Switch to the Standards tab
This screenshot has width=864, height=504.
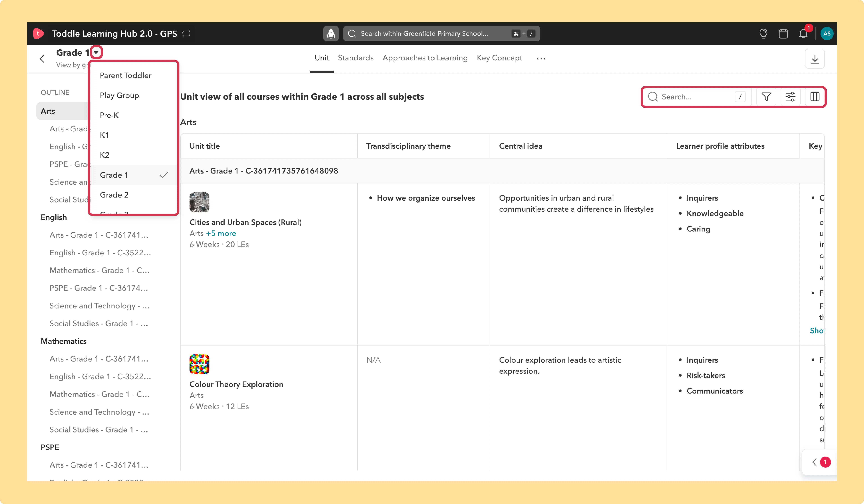pos(355,58)
